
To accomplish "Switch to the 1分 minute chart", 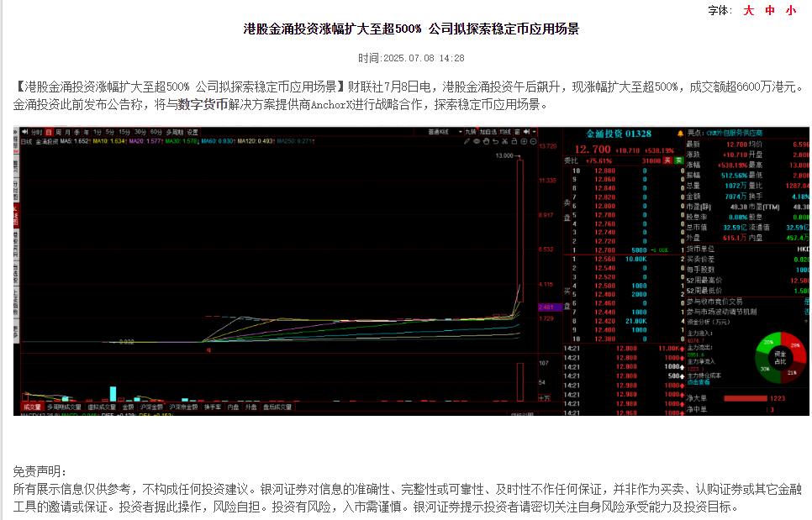I will (x=98, y=132).
